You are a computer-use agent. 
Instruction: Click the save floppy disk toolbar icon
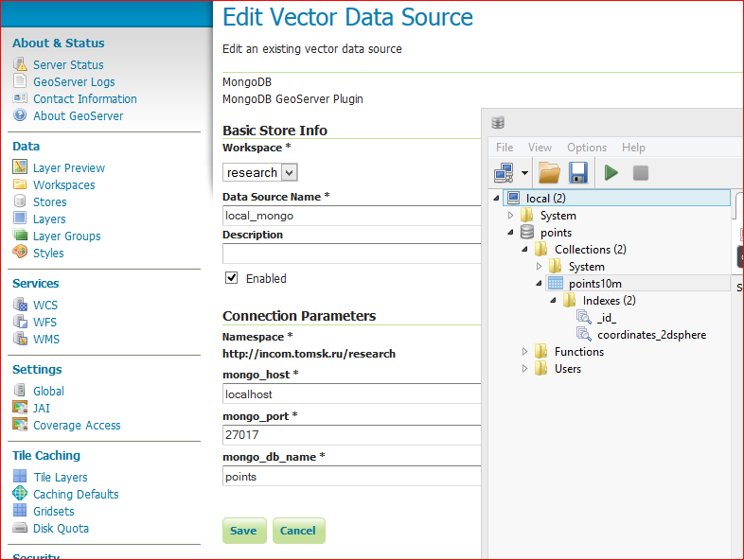pyautogui.click(x=578, y=173)
